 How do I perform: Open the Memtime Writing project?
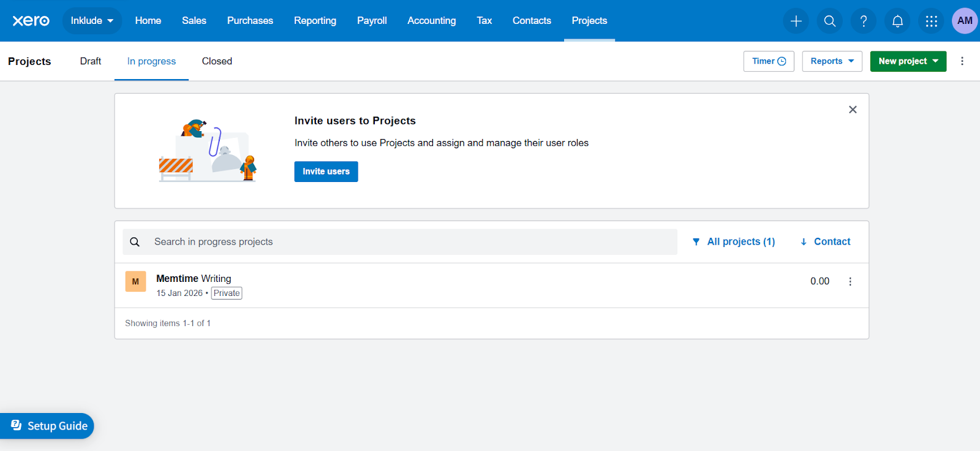coord(194,279)
